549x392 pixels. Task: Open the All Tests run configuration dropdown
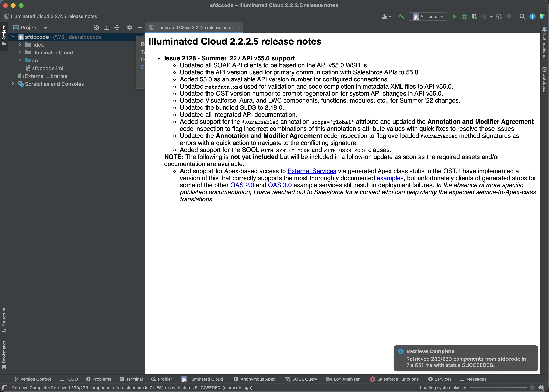(428, 16)
